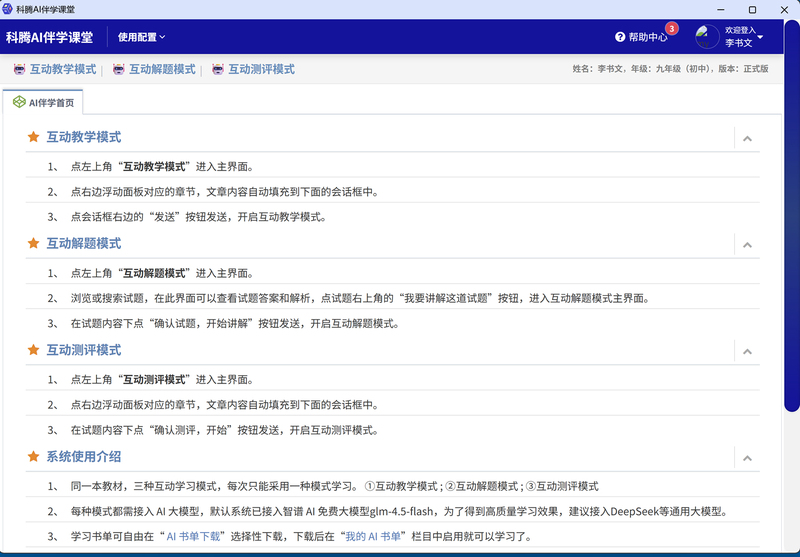
Task: Click the user avatar picture
Action: pyautogui.click(x=707, y=37)
